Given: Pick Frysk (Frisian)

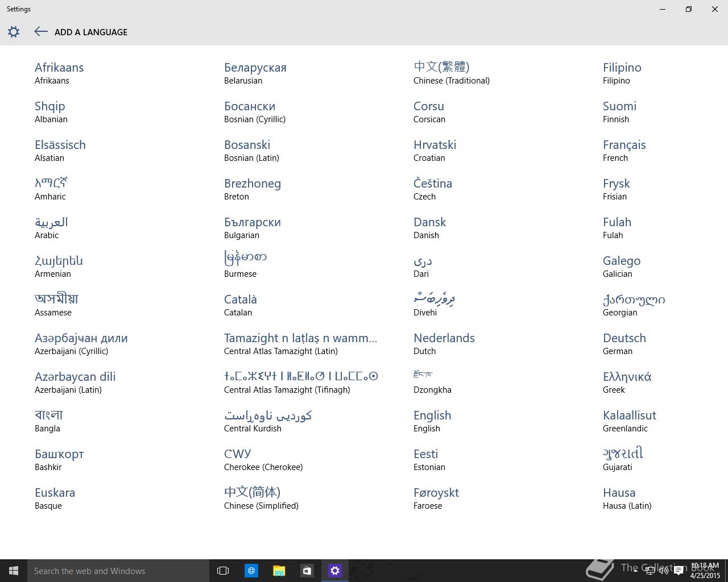Looking at the screenshot, I should pyautogui.click(x=617, y=189).
